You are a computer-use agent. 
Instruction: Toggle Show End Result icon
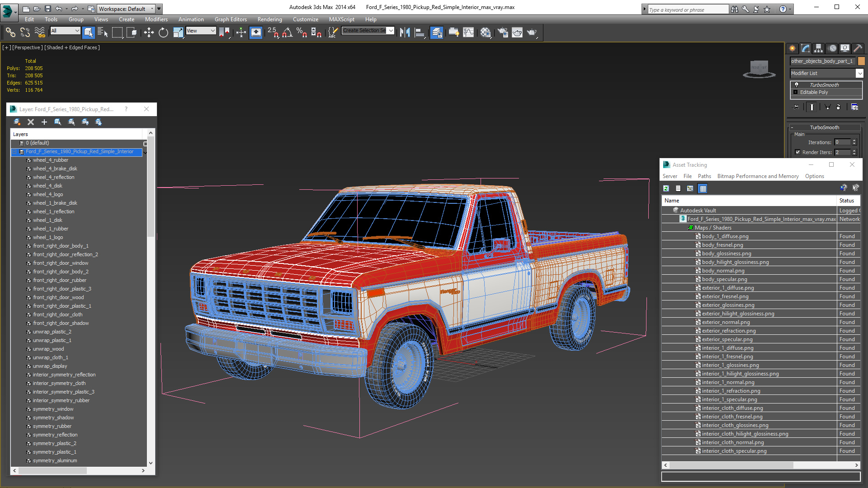[812, 107]
